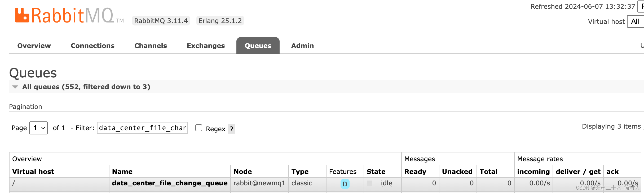Image resolution: width=644 pixels, height=193 pixels.
Task: Click the Displaying 3 items text
Action: 611,126
